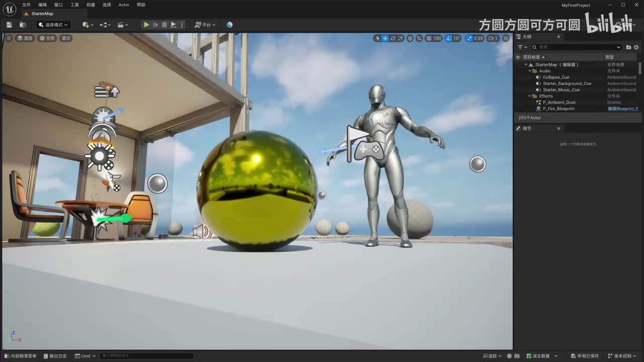Screen dimensions: 644x362
Task: Click the outliner search field
Action: [577, 47]
